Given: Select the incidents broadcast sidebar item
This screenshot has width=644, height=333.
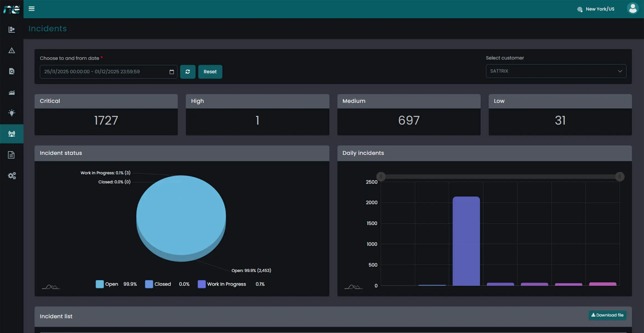Looking at the screenshot, I should click(x=12, y=134).
